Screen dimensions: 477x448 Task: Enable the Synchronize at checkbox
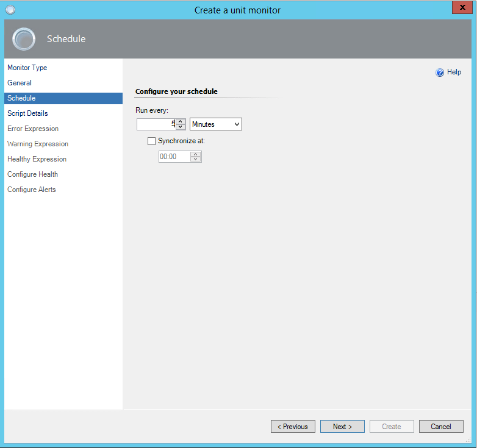point(151,141)
